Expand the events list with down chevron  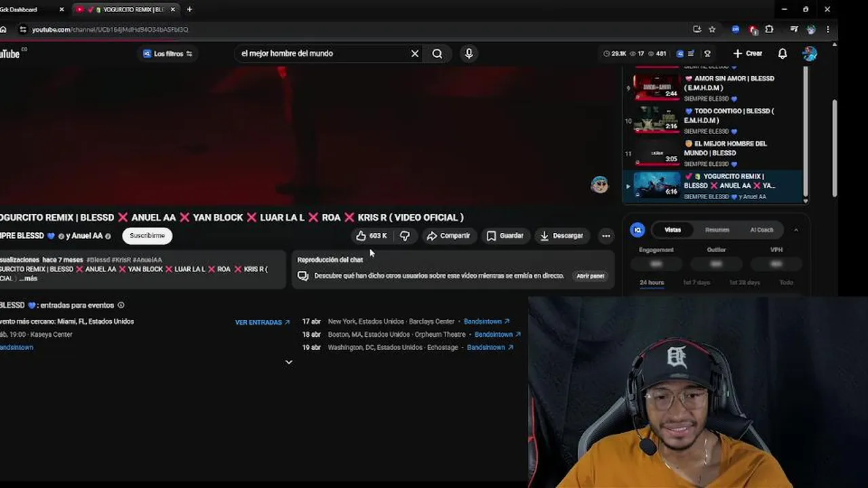pyautogui.click(x=289, y=362)
